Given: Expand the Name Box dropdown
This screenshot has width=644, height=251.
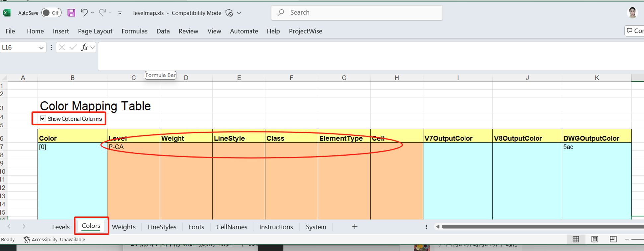Looking at the screenshot, I should point(41,48).
